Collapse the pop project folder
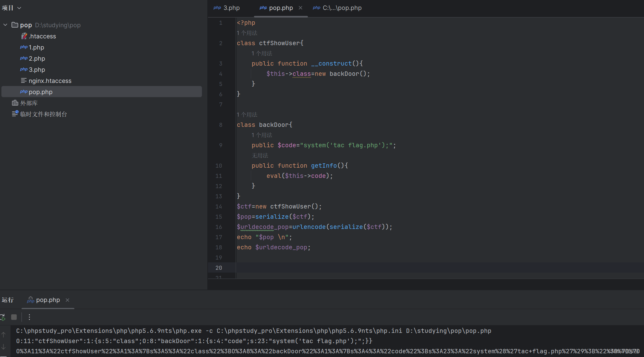The width and height of the screenshot is (644, 357). tap(5, 25)
